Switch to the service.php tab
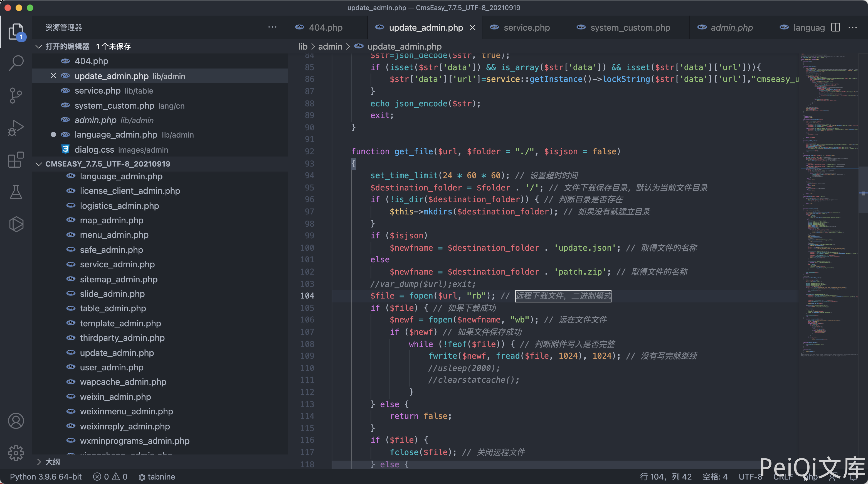 coord(526,28)
